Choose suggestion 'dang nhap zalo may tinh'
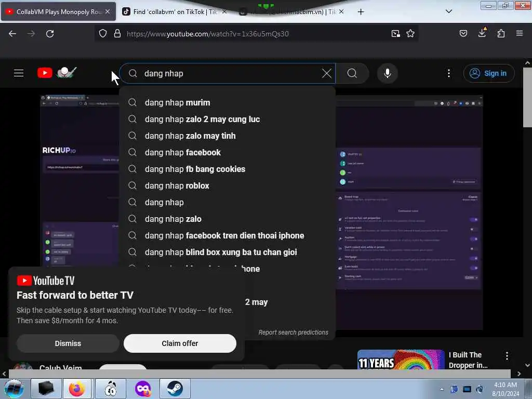532x399 pixels. click(x=228, y=136)
